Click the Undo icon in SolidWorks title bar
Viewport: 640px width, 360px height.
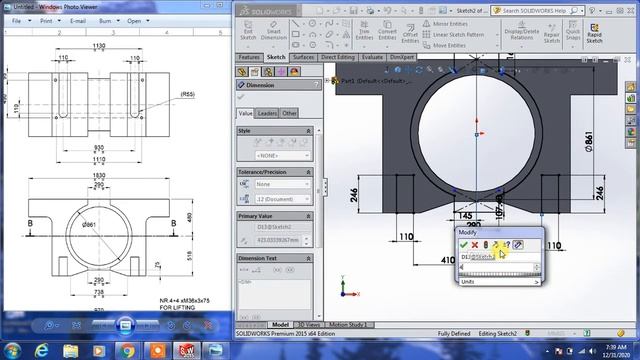click(x=387, y=11)
